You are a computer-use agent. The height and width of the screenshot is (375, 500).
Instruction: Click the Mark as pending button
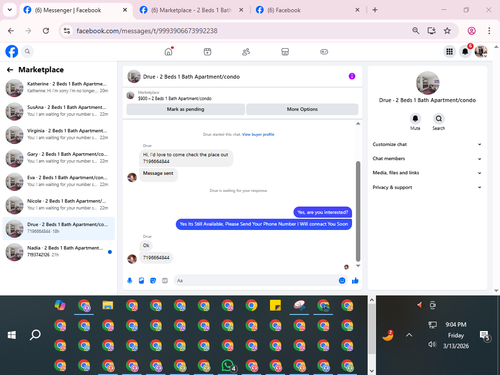point(186,109)
